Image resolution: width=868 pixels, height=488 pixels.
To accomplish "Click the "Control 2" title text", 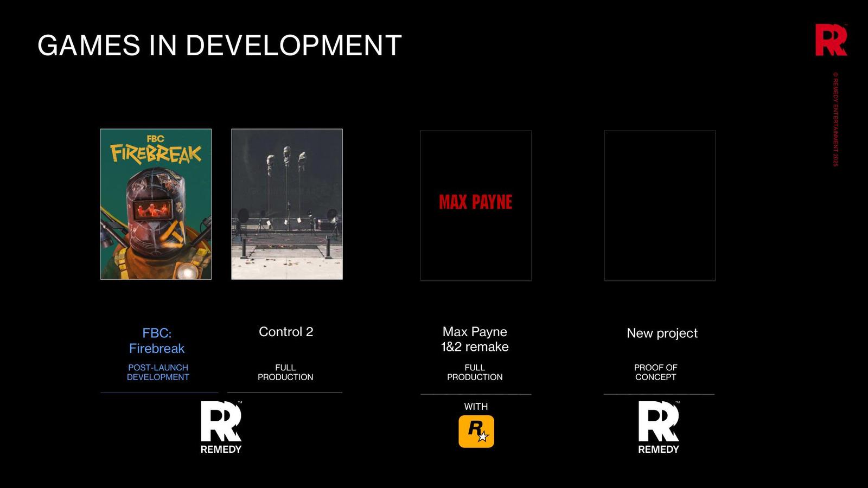I will [286, 332].
